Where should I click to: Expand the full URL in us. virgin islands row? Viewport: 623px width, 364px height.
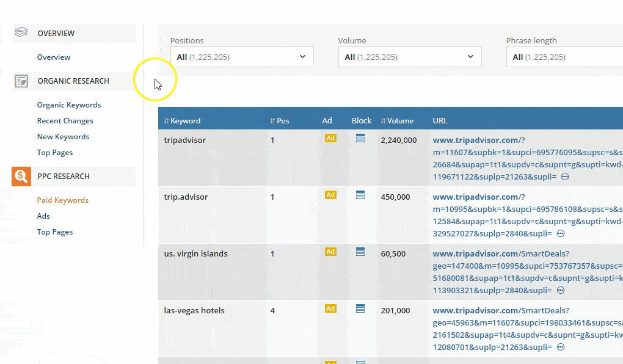561,291
